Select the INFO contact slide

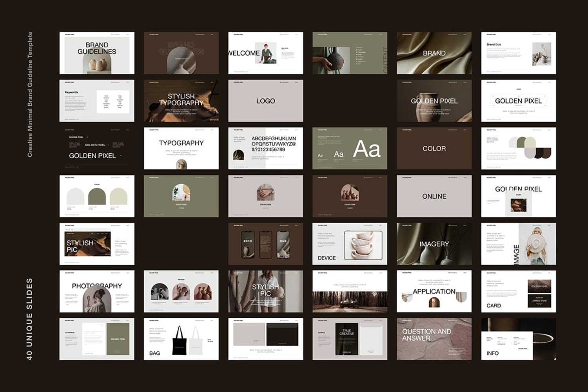(x=519, y=339)
